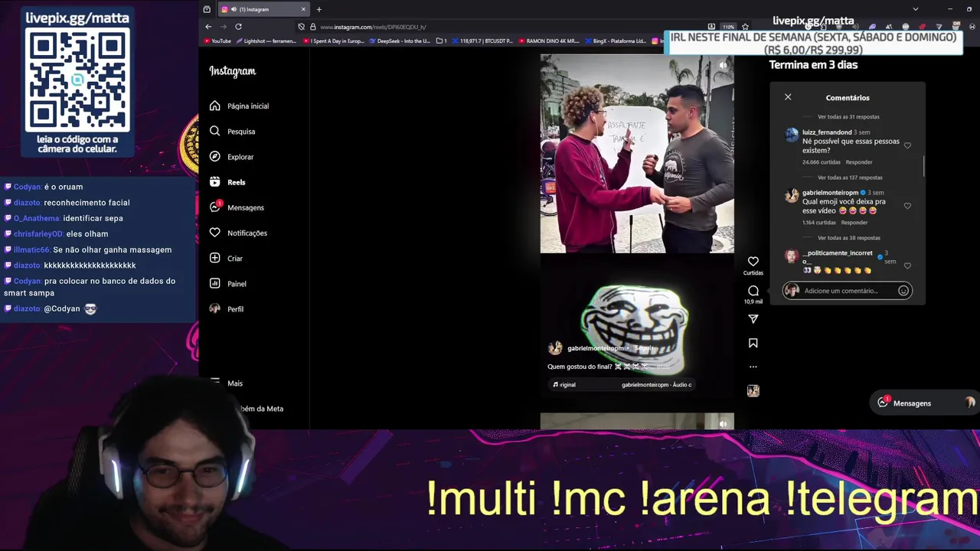The image size is (980, 551).
Task: Open gabrielmonteiropm's commenter username link
Action: click(830, 193)
